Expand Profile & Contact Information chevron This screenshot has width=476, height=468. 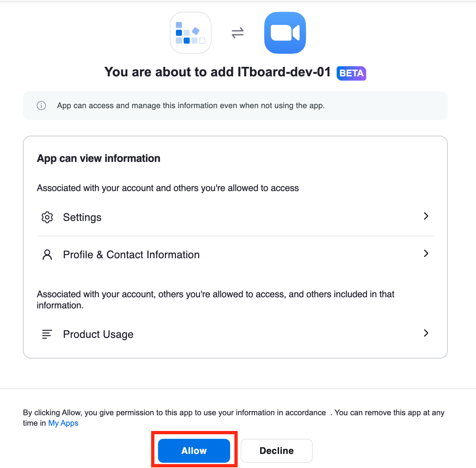pyautogui.click(x=426, y=253)
